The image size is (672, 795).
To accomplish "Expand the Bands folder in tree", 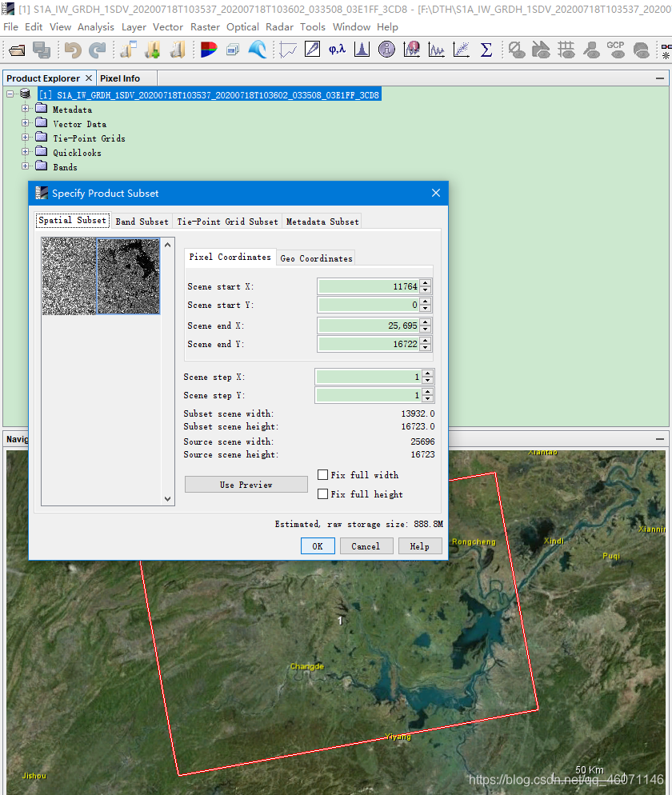I will click(26, 167).
